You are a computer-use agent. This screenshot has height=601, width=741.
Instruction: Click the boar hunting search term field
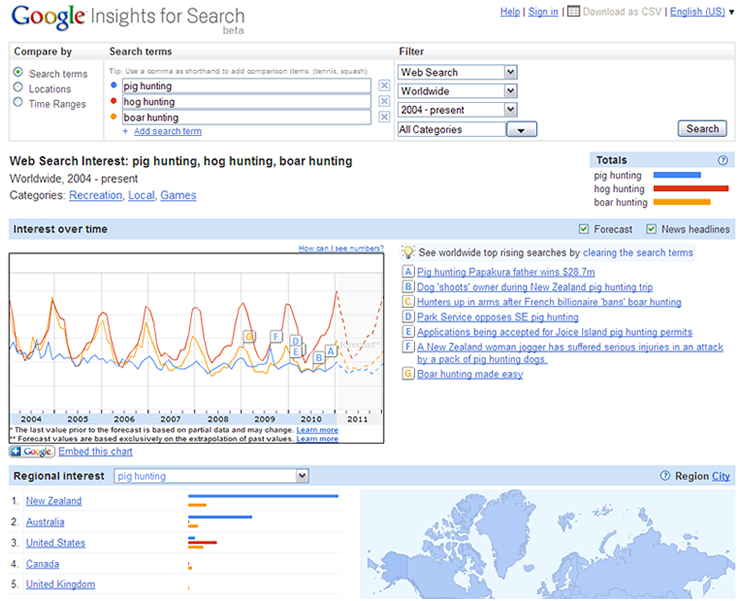click(246, 117)
